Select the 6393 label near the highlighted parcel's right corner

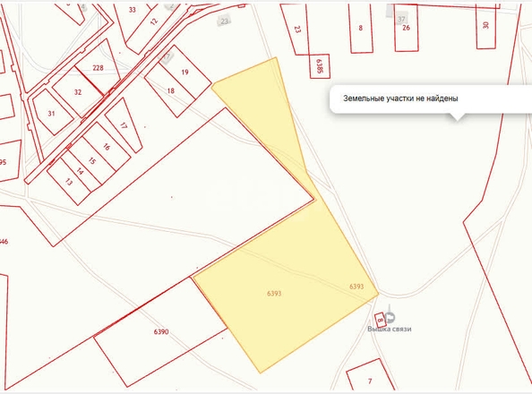pos(356,287)
